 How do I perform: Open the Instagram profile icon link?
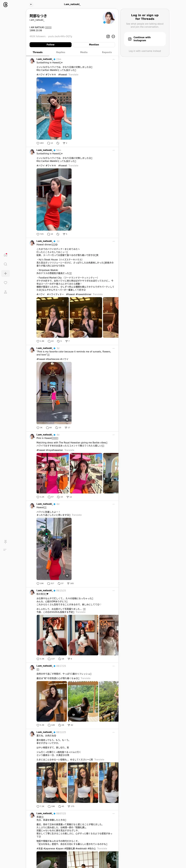tap(108, 36)
